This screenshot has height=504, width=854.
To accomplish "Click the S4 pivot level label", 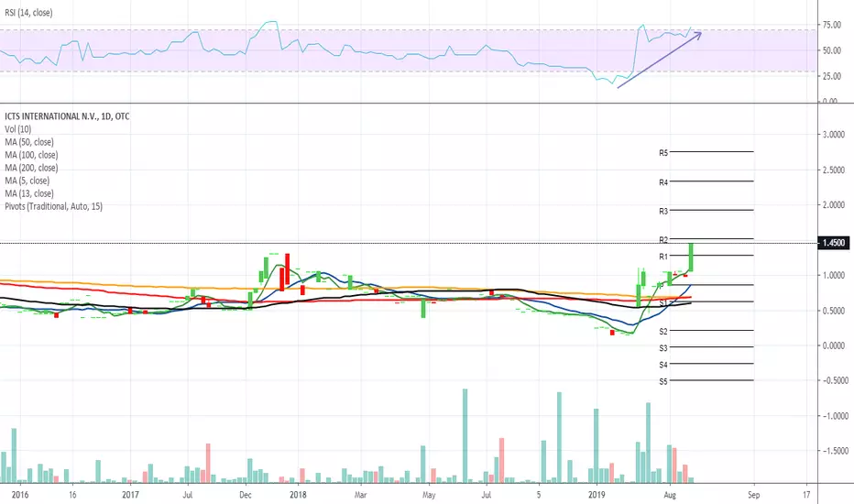I will 663,365.
